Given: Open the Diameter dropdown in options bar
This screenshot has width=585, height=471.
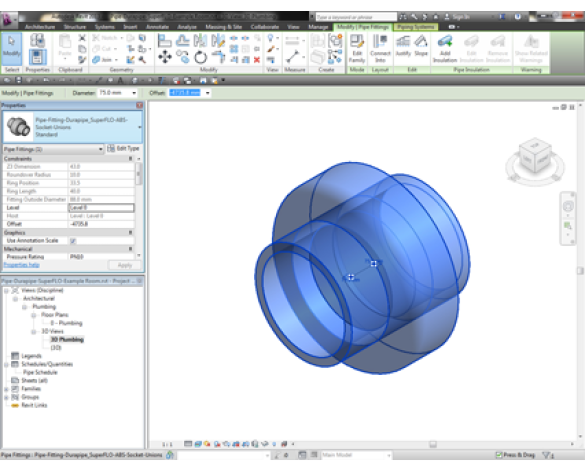Looking at the screenshot, I should (x=134, y=93).
